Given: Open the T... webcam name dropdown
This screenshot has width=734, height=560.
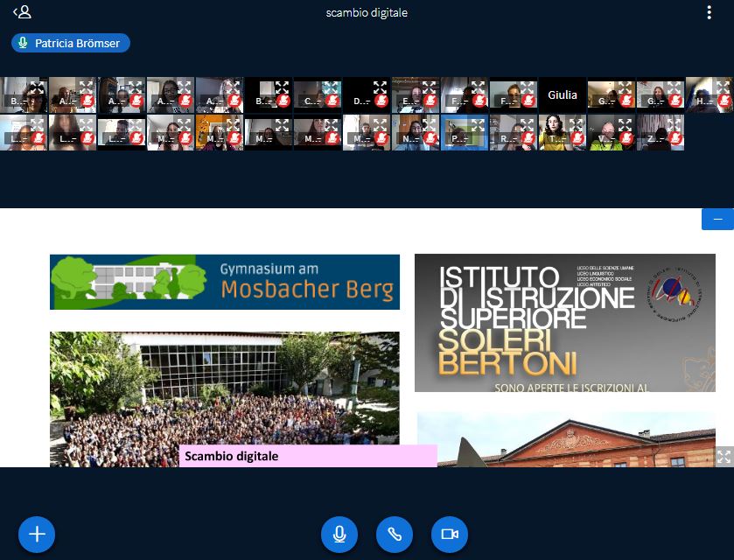Looking at the screenshot, I should (x=557, y=138).
